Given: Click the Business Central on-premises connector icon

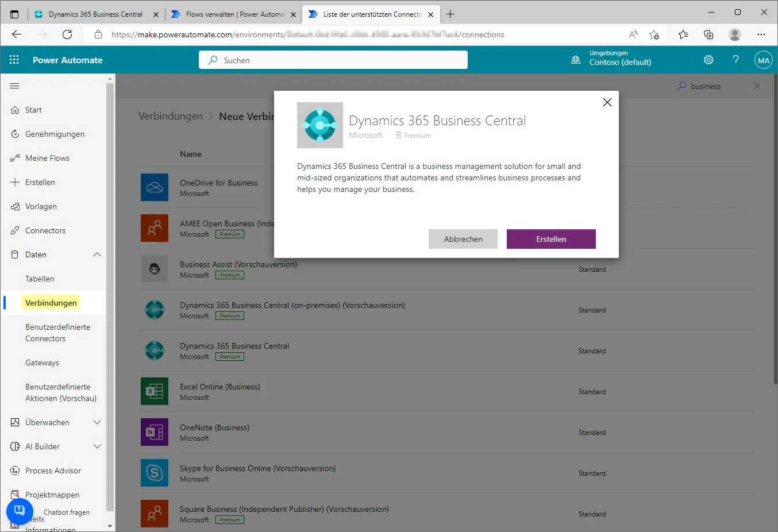Looking at the screenshot, I should coord(155,310).
